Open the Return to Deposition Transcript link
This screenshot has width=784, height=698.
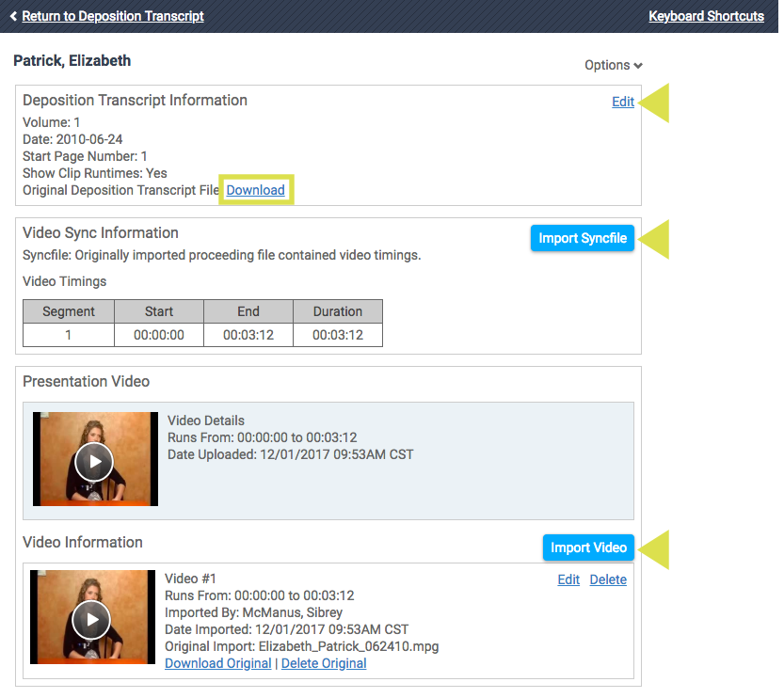[113, 16]
